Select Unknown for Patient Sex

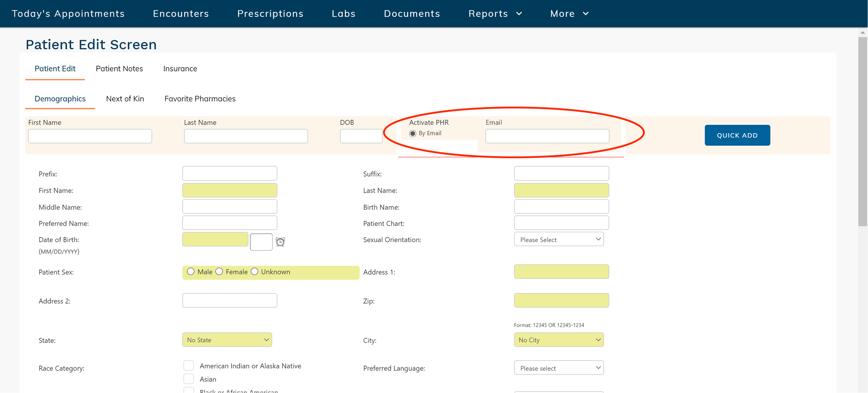(254, 272)
